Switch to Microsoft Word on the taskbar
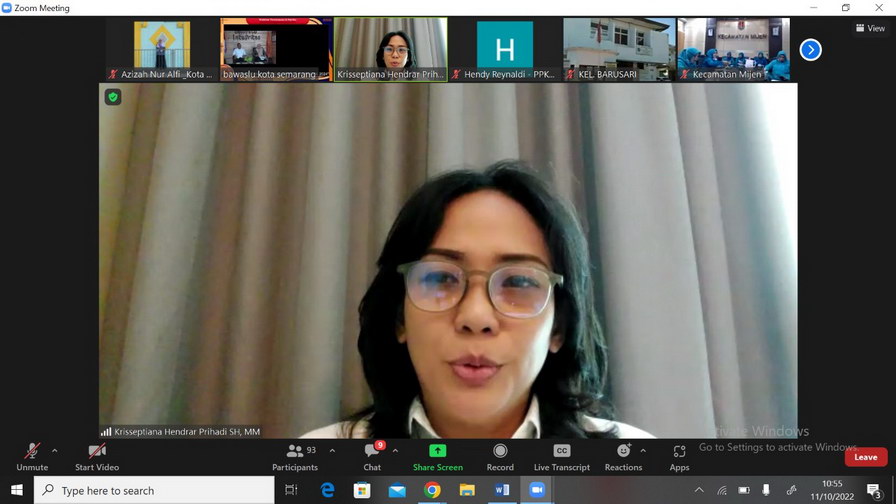The width and height of the screenshot is (896, 504). 502,490
